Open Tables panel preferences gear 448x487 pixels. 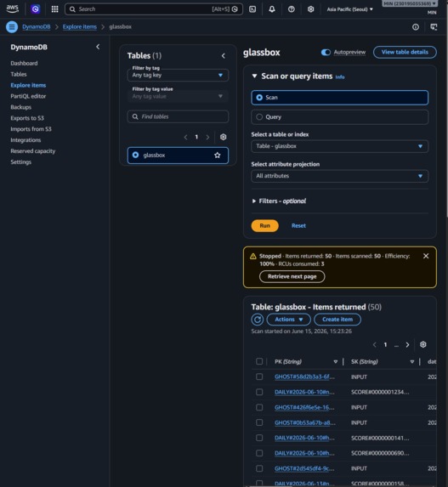coord(223,137)
